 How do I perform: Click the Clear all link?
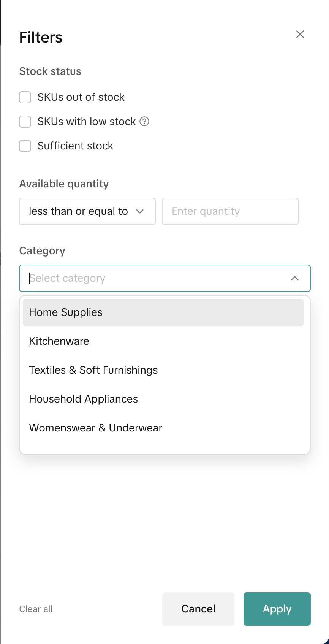coord(36,609)
